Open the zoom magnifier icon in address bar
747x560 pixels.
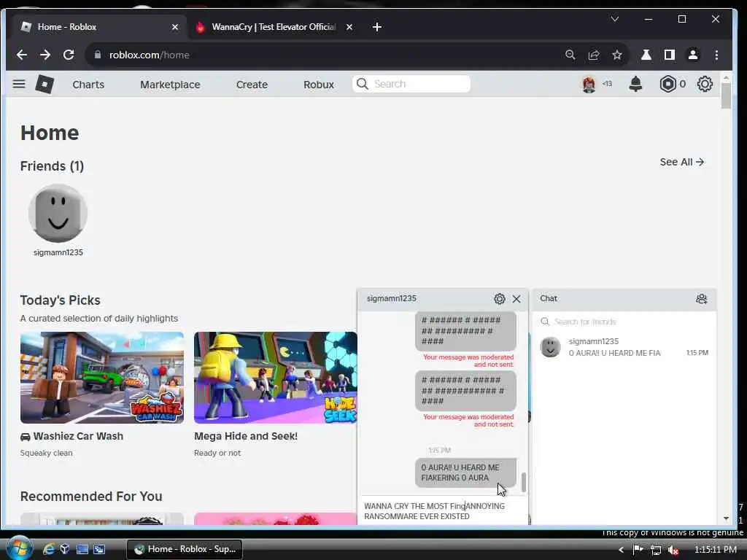point(570,55)
